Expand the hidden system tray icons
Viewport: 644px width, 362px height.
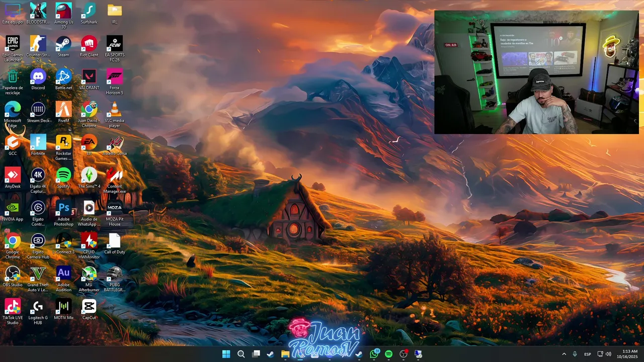563,354
